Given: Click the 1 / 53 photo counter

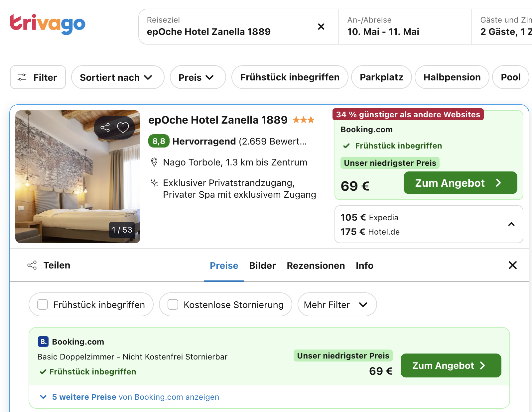Looking at the screenshot, I should 122,230.
